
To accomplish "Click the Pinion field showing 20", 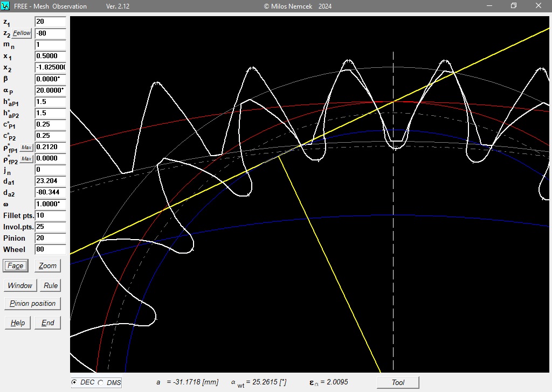I will [50, 238].
